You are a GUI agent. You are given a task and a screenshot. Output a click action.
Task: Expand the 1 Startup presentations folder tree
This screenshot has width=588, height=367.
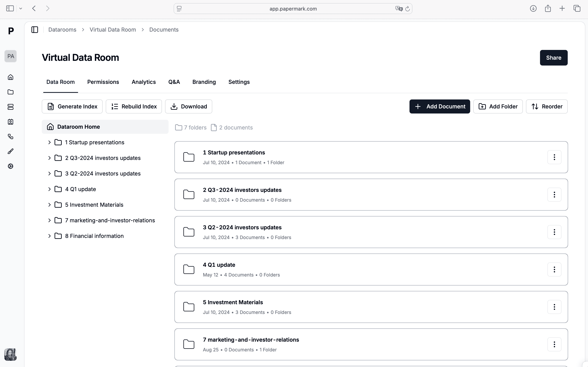49,143
